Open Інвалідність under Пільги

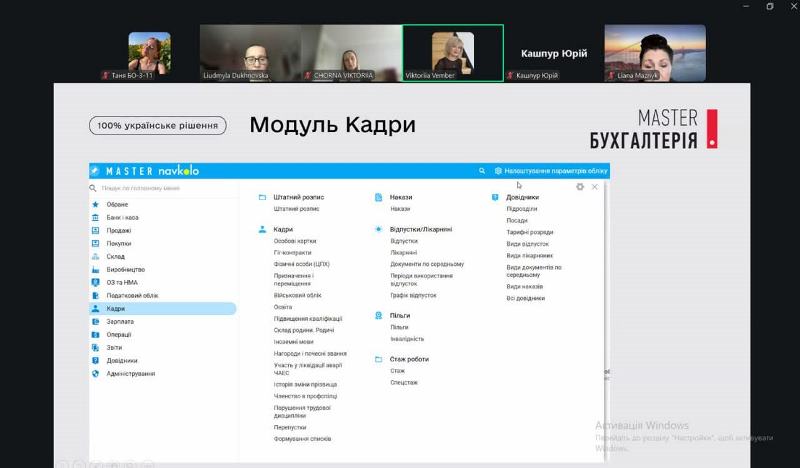407,339
